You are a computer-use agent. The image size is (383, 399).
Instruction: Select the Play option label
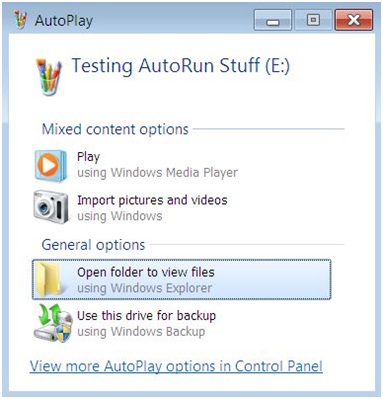(88, 157)
